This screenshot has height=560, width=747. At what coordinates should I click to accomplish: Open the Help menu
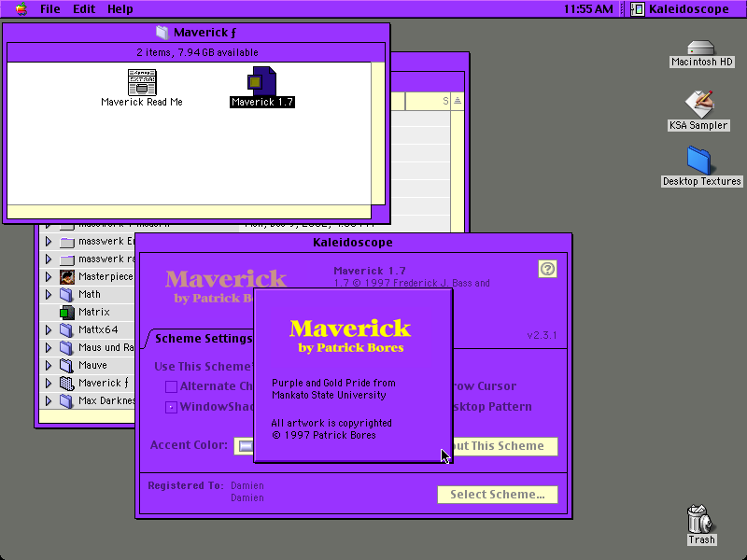[x=120, y=9]
